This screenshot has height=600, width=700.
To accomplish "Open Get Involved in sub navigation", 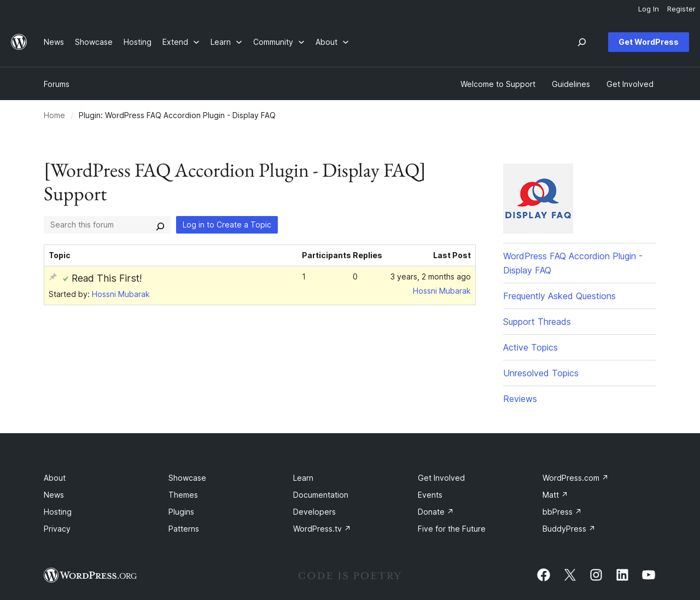I will click(630, 84).
